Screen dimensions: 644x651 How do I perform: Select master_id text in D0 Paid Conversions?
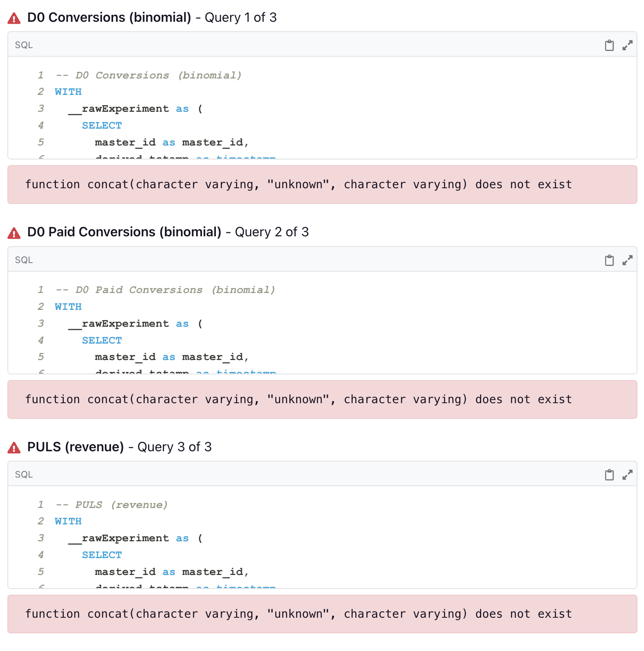pyautogui.click(x=125, y=357)
